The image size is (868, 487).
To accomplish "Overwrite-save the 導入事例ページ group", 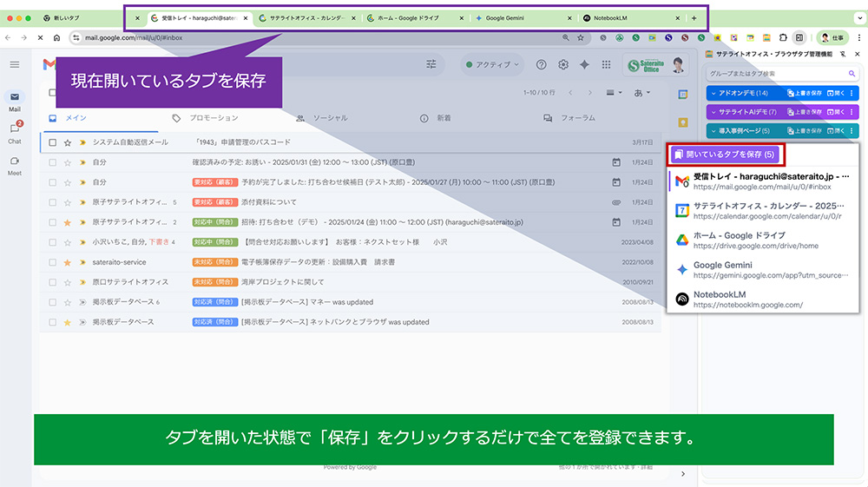I will 805,130.
